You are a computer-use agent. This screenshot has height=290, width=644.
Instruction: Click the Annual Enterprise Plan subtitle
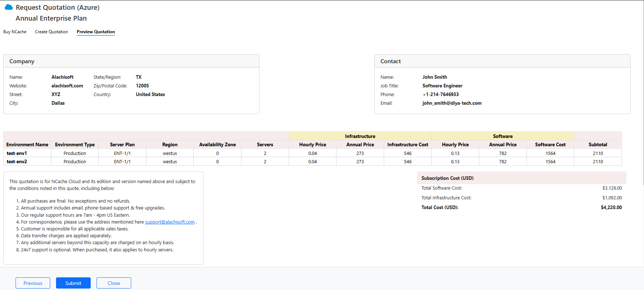51,18
